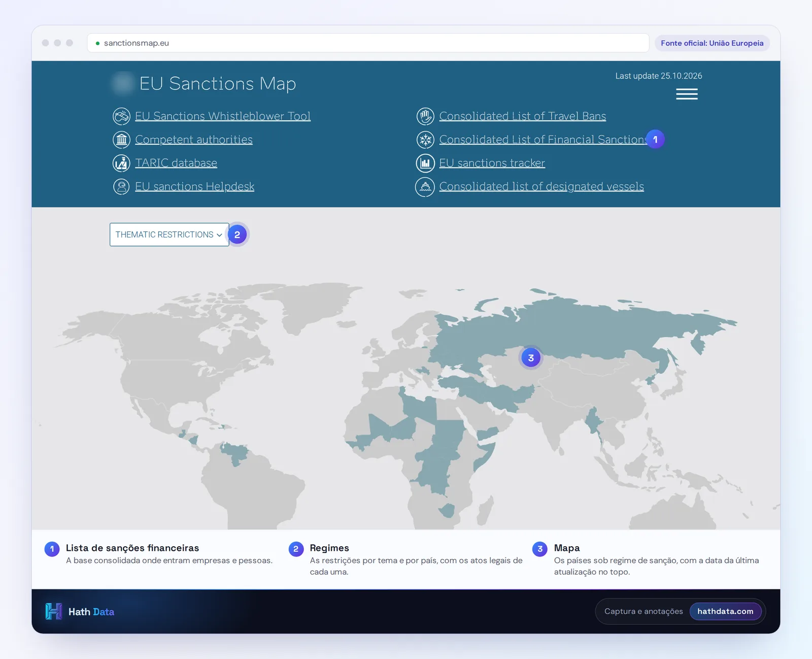
Task: Open Consolidated List of Financial Sanctions
Action: tap(543, 140)
